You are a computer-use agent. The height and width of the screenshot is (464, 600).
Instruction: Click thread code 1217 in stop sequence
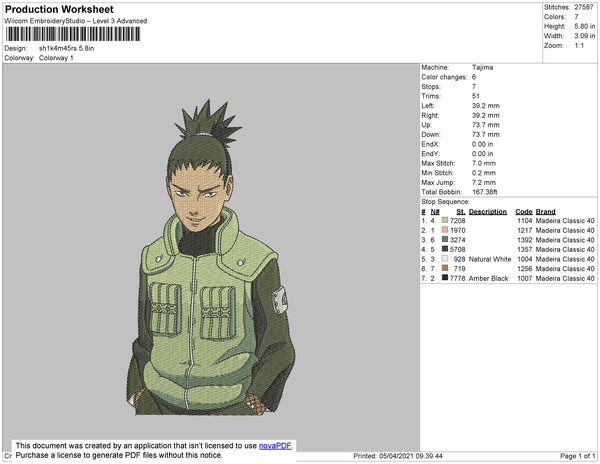coord(525,230)
